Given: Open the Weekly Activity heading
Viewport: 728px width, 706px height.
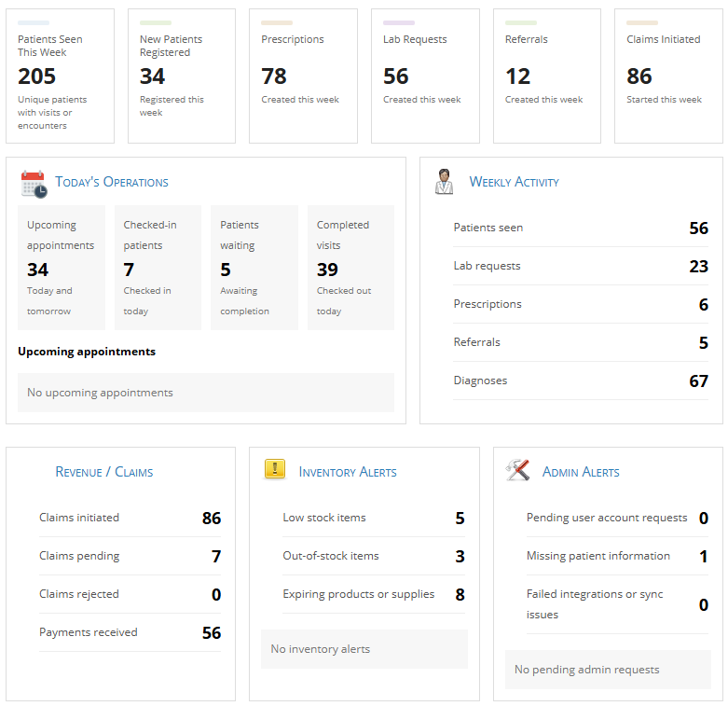Looking at the screenshot, I should (514, 182).
